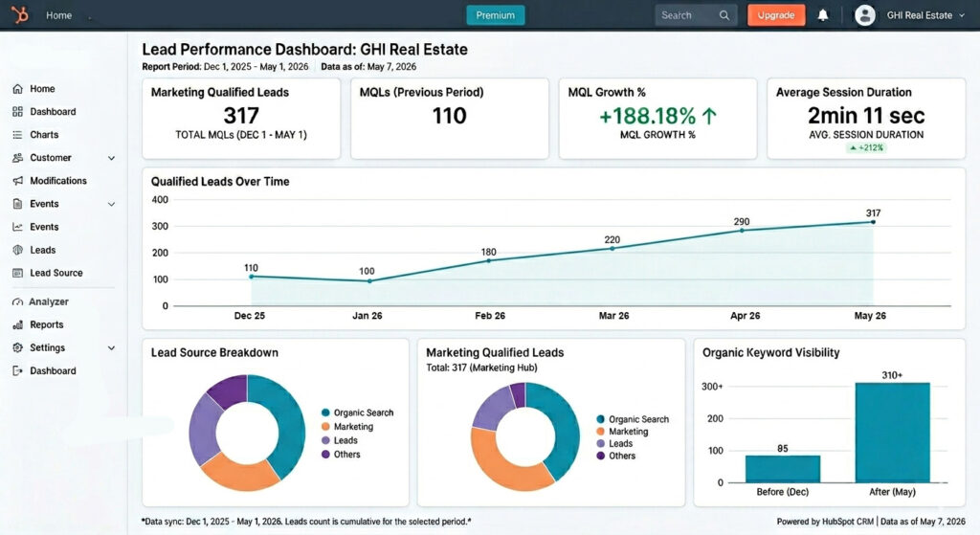
Task: Click the Dec 25 data point labeled 110
Action: [252, 277]
